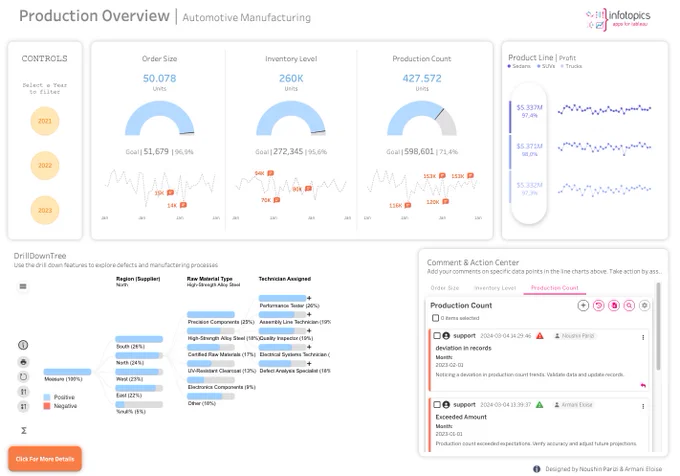Filter by year 2021

[45, 121]
